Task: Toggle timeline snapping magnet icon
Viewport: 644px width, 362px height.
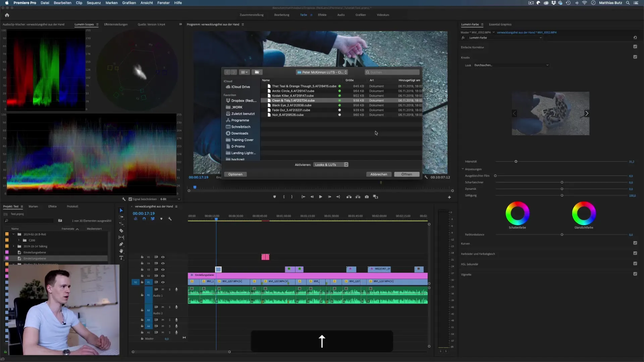Action: 144,219
